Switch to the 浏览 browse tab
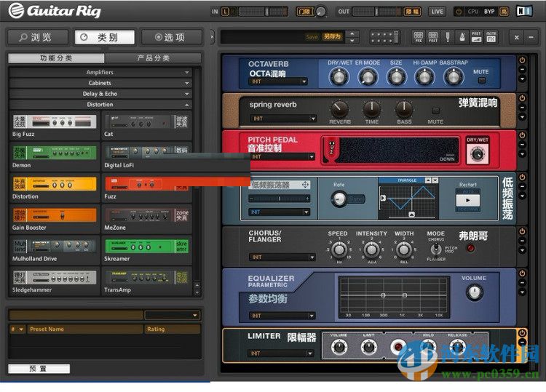 pyautogui.click(x=38, y=37)
